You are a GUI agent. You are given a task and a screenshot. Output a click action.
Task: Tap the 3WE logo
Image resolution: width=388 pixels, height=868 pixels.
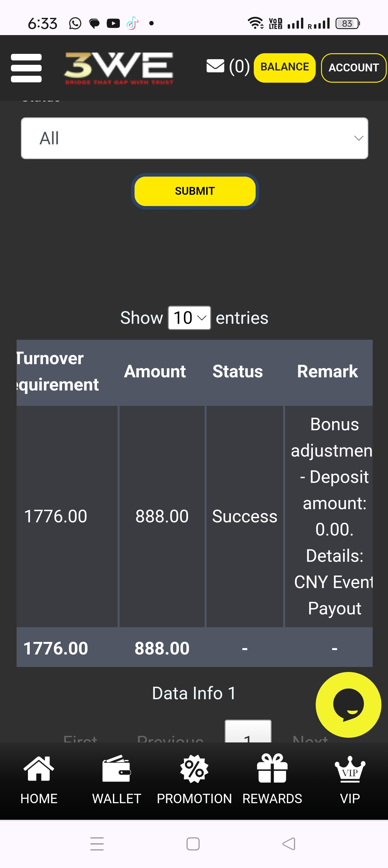point(119,68)
